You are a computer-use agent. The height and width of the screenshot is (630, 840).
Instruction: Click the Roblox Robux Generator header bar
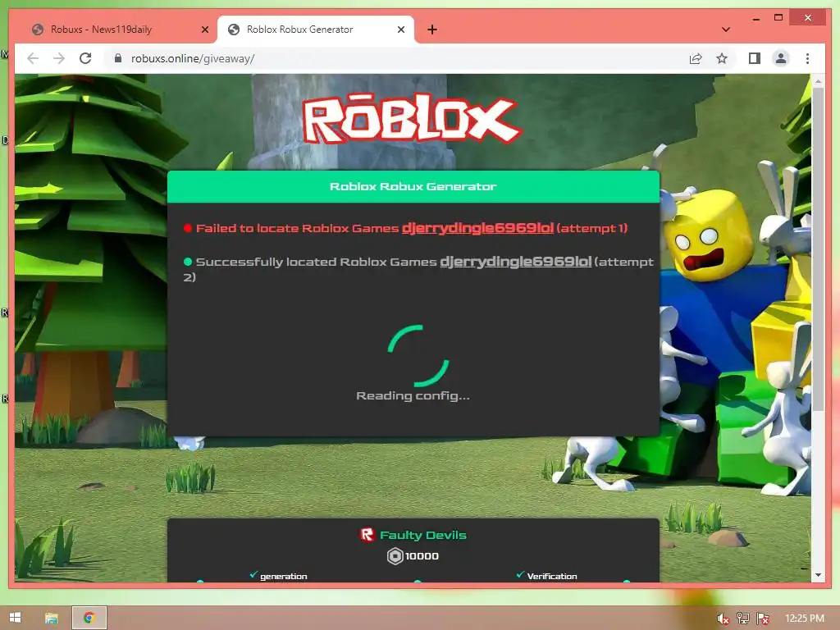click(413, 186)
